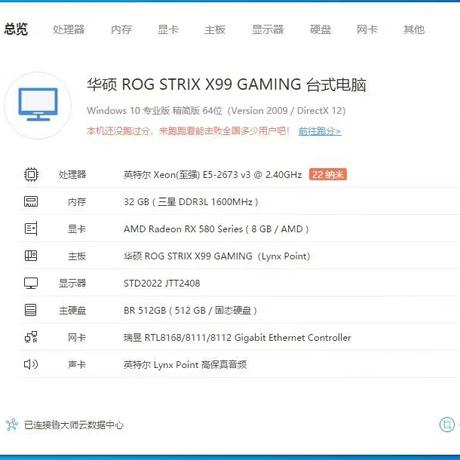This screenshot has width=460, height=460.
Task: Select the AMD Radeon RX 580 Series text
Action: point(216,229)
